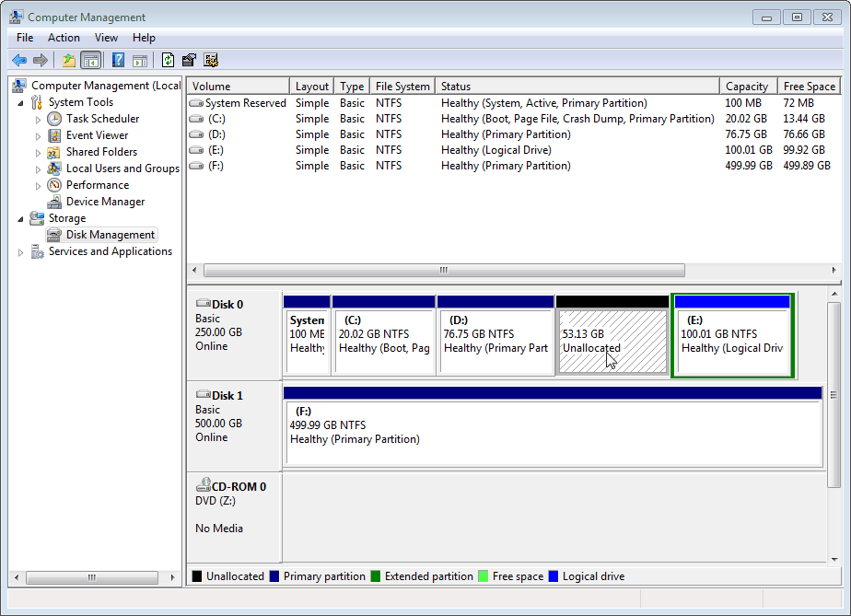This screenshot has height=616, width=851.
Task: Toggle the Show/Hide Action Pane icon
Action: pyautogui.click(x=140, y=60)
